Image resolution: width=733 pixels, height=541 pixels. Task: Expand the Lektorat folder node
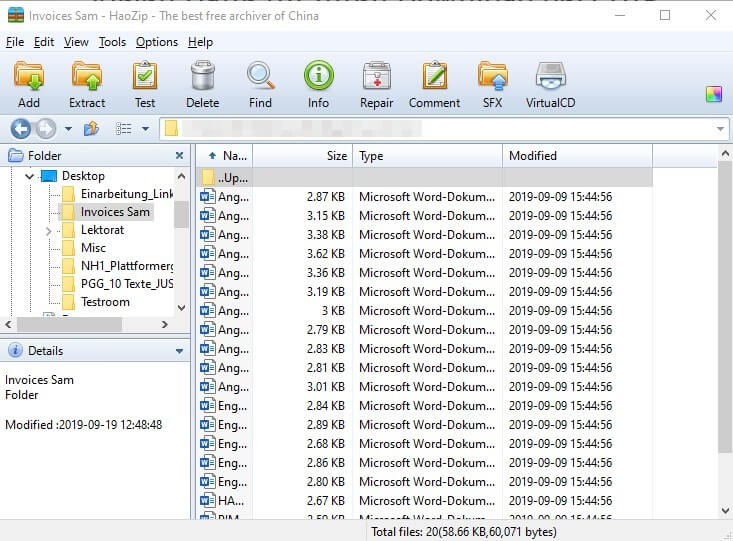49,231
